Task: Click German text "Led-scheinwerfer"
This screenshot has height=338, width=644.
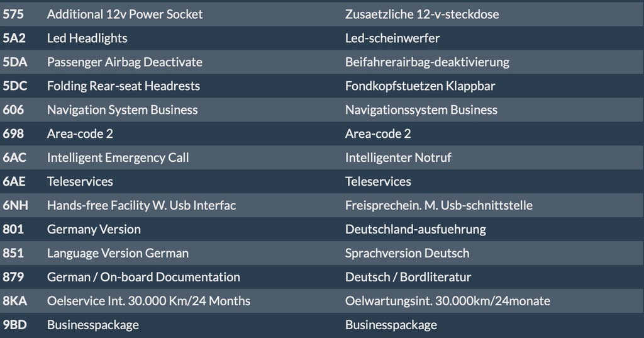Action: coord(392,38)
